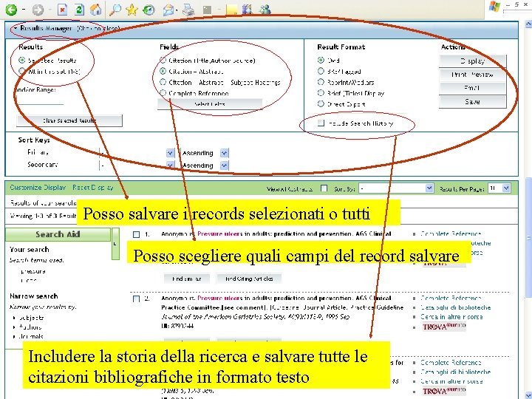Image resolution: width=532 pixels, height=399 pixels.
Task: Stop page loading with the red X icon
Action: pyautogui.click(x=62, y=10)
